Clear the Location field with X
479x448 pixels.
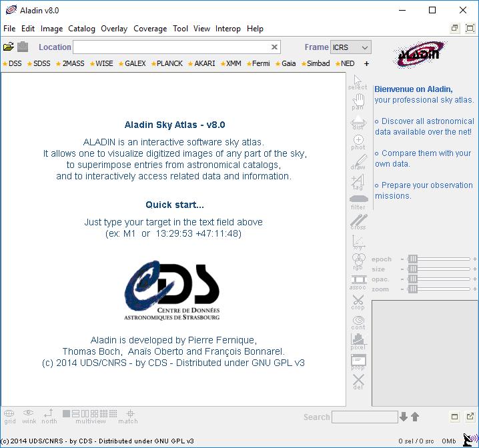(x=274, y=47)
